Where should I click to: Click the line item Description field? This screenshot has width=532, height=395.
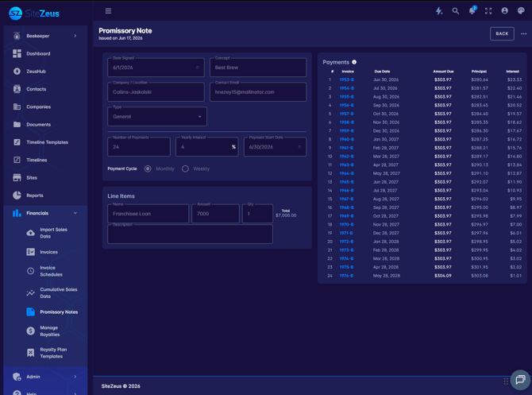point(190,234)
